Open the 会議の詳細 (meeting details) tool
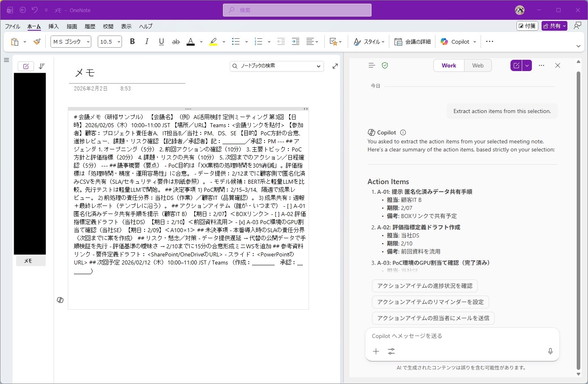This screenshot has width=588, height=384. click(412, 41)
